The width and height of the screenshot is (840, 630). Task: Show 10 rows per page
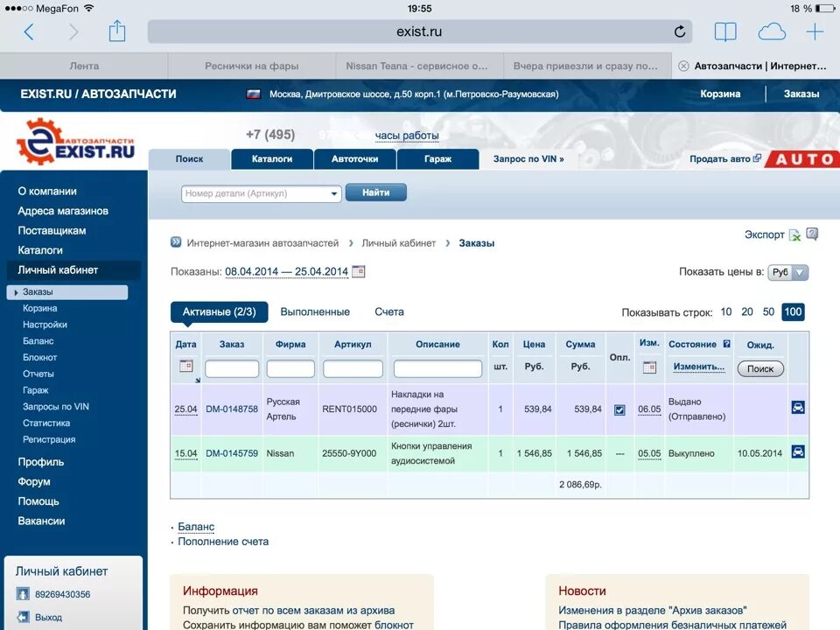pyautogui.click(x=726, y=311)
